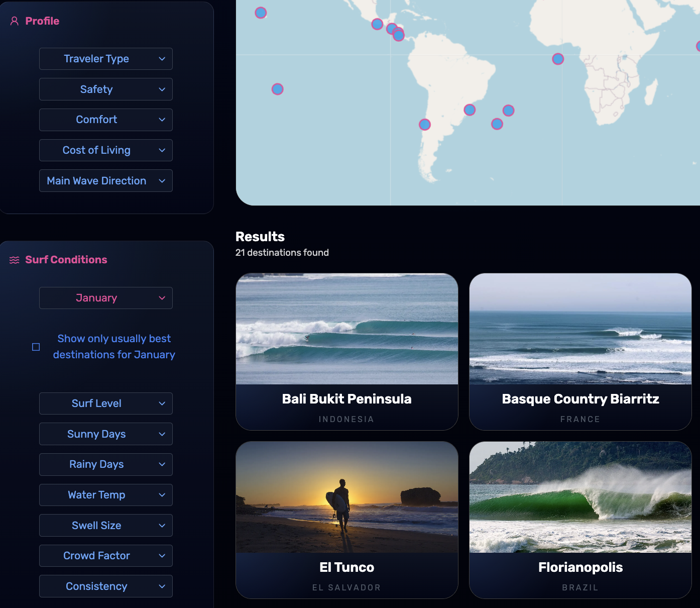The image size is (700, 608).
Task: Click the Profile person icon
Action: [14, 21]
